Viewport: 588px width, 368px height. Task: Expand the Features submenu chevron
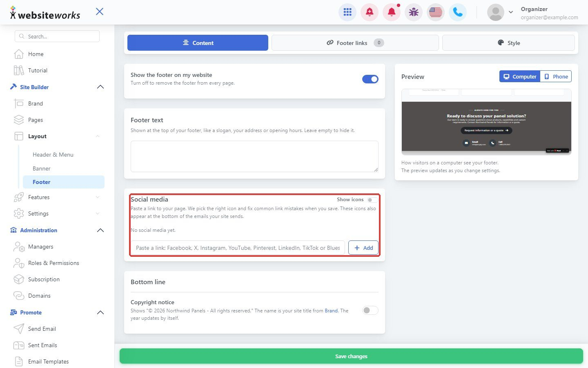pos(98,197)
